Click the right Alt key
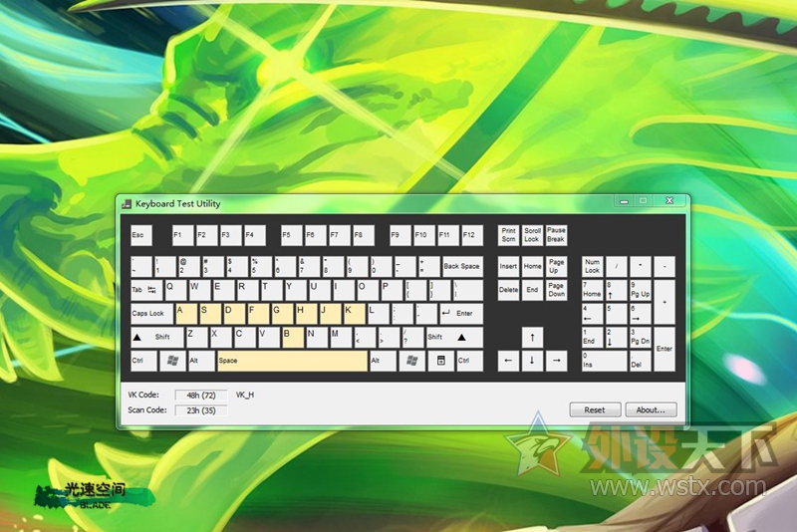797x532 pixels. 384,361
